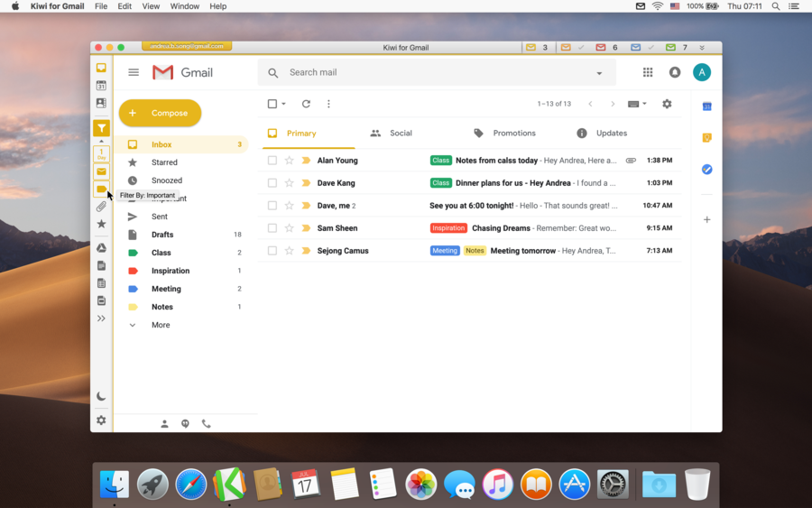Viewport: 812px width, 508px height.
Task: Switch to the Updates tab
Action: [612, 133]
